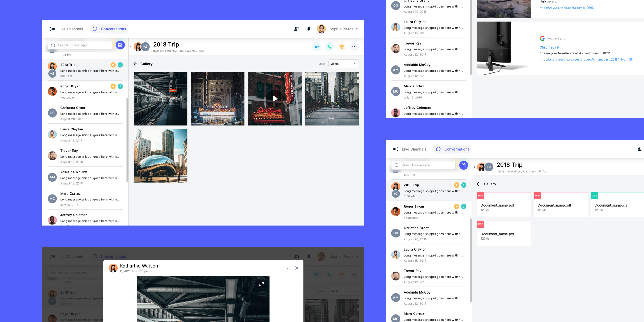Open Trevor Ray conversation in bottom-right window
Viewport: 644px width, 322px height.
(x=429, y=276)
